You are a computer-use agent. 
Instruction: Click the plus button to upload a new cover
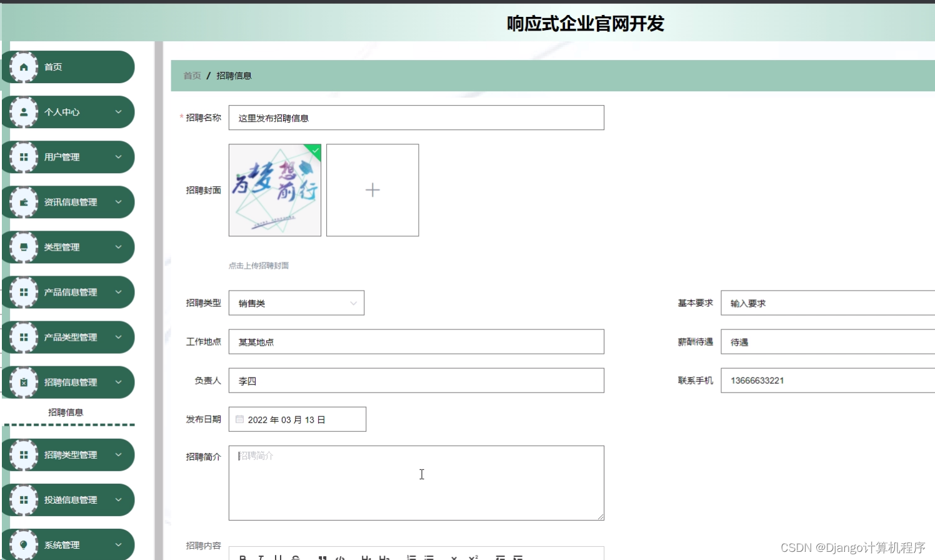click(372, 190)
